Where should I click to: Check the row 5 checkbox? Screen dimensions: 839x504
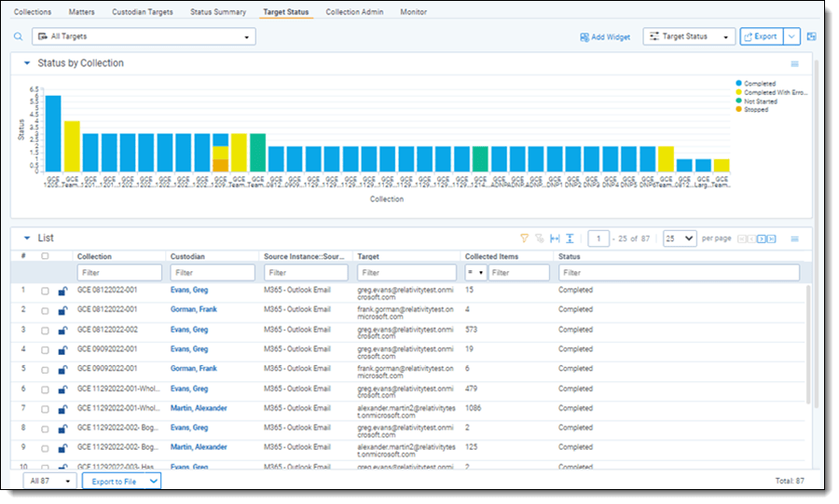(x=45, y=371)
